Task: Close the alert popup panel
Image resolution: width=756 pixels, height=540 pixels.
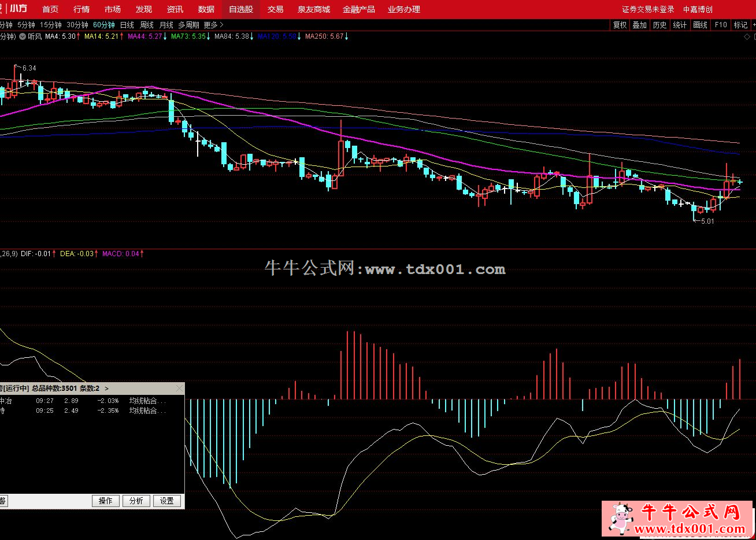Action: (x=179, y=389)
